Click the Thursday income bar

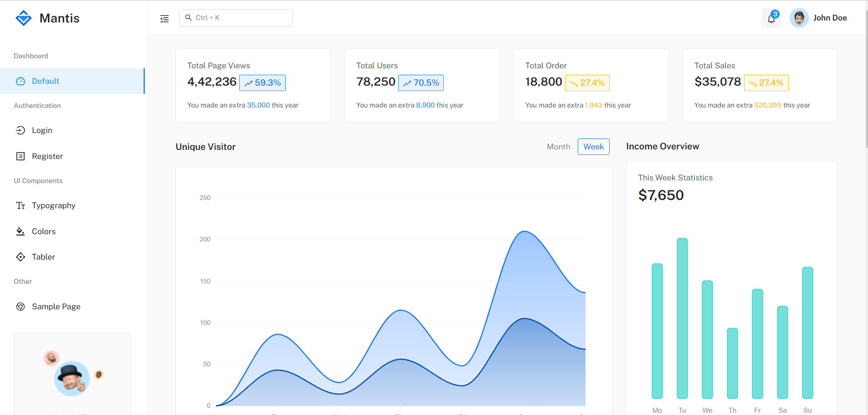tap(732, 364)
